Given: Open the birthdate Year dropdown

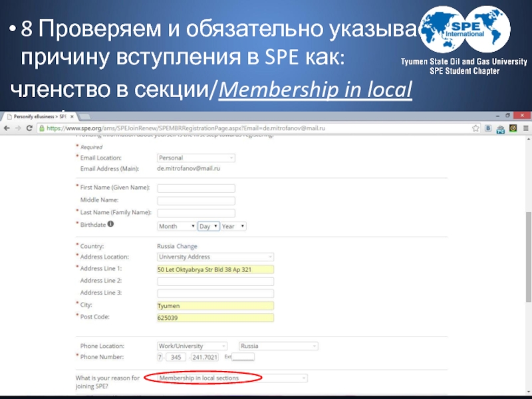Looking at the screenshot, I should click(x=233, y=226).
